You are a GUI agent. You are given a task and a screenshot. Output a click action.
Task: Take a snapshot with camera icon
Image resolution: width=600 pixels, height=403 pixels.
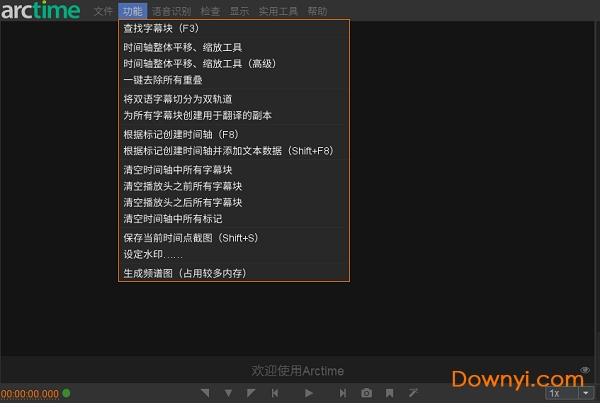pyautogui.click(x=366, y=393)
